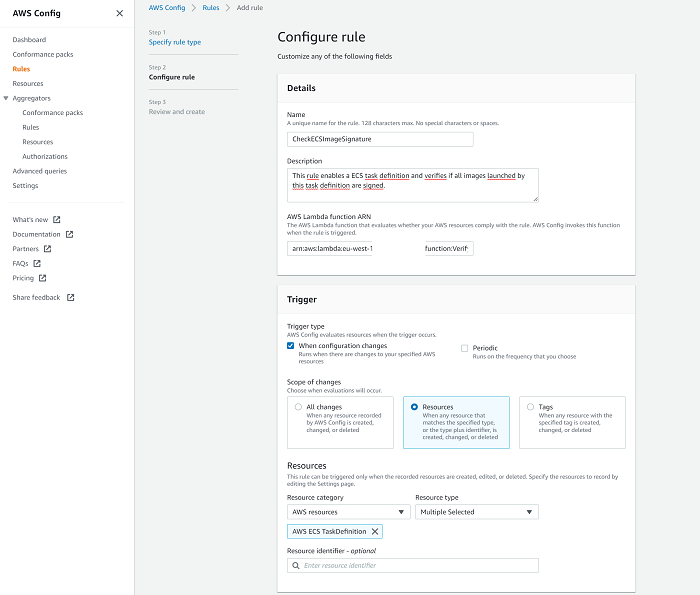Click the Configure rule step label
This screenshot has width=700, height=595.
point(171,77)
